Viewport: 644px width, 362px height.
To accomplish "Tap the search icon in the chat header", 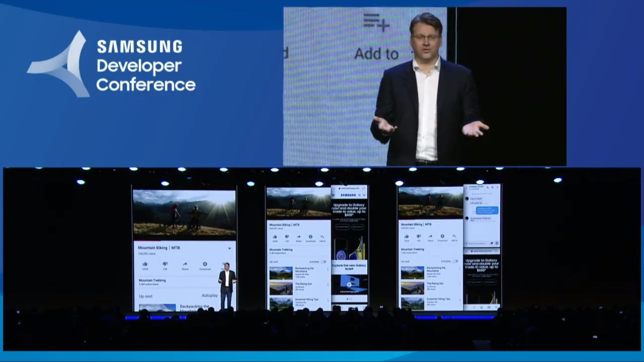I will click(x=492, y=187).
